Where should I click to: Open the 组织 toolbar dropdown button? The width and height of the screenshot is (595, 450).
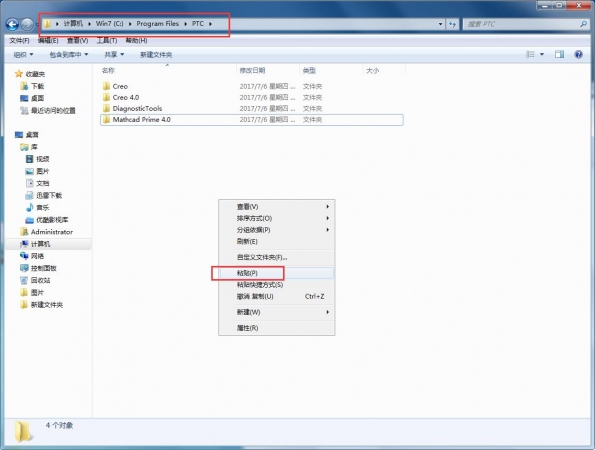(x=24, y=55)
